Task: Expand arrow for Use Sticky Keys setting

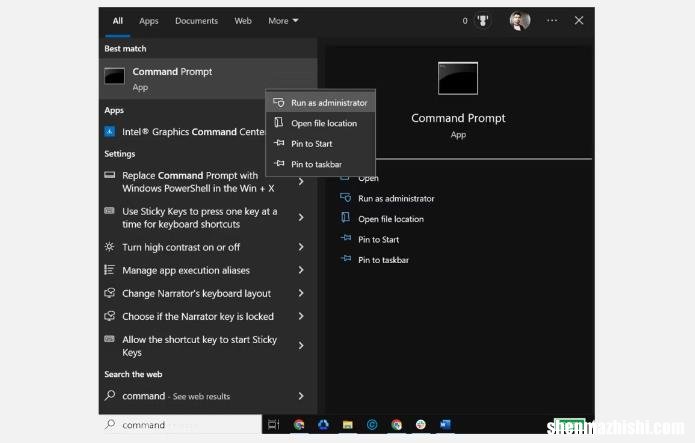Action: pos(301,217)
